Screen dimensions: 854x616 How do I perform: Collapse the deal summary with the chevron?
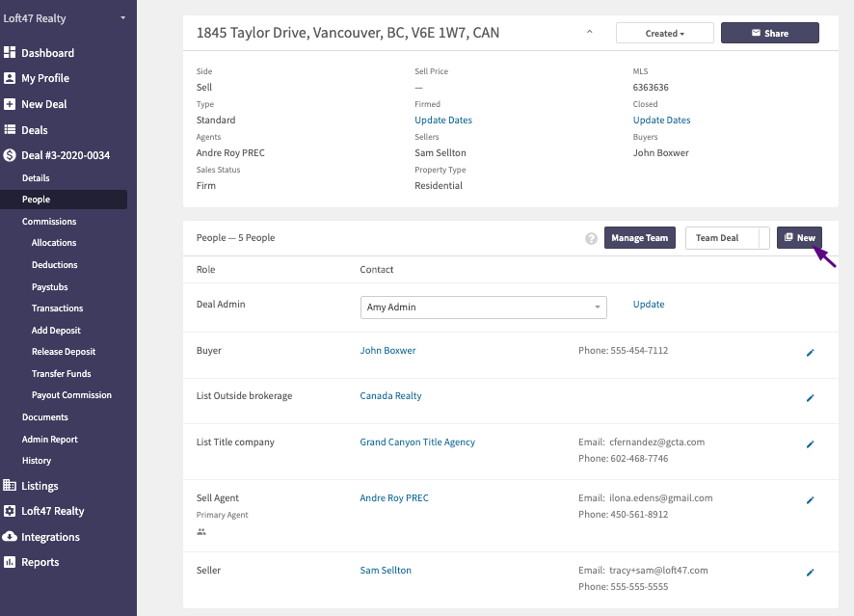tap(589, 32)
